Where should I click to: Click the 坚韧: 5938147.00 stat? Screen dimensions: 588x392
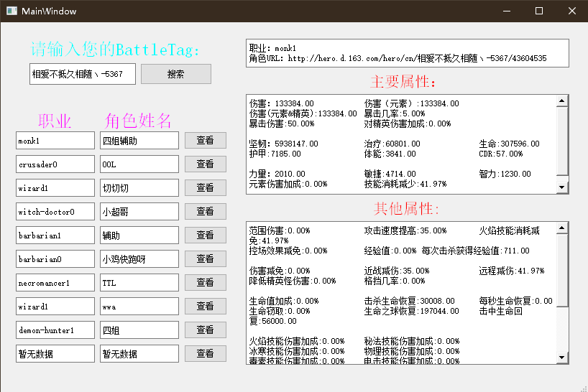[x=283, y=144]
